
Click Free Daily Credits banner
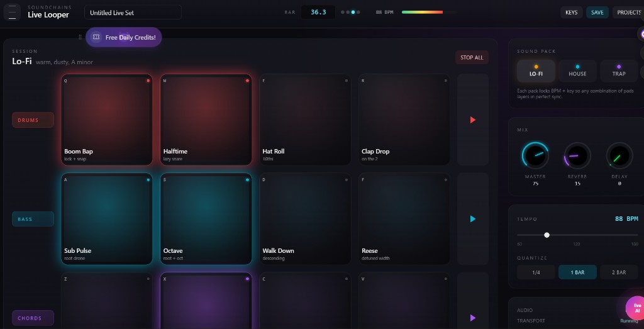(x=124, y=37)
